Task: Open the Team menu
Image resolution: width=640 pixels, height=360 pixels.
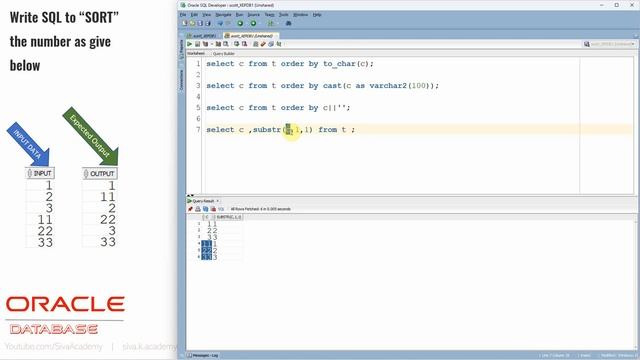Action: point(269,15)
